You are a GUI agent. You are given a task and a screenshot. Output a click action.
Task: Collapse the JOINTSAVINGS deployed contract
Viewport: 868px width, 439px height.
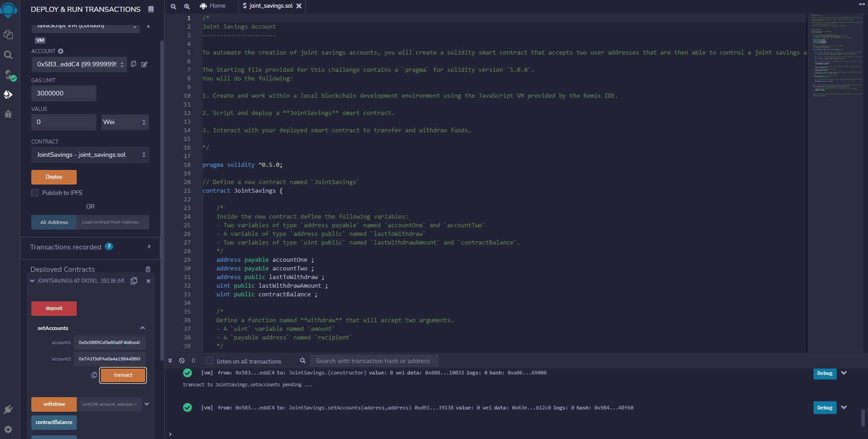[32, 281]
